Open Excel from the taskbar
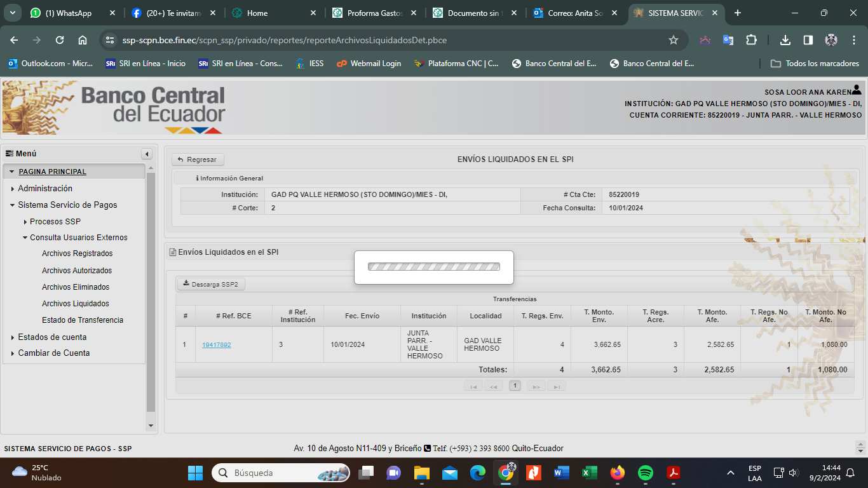Image resolution: width=868 pixels, height=488 pixels. click(589, 473)
